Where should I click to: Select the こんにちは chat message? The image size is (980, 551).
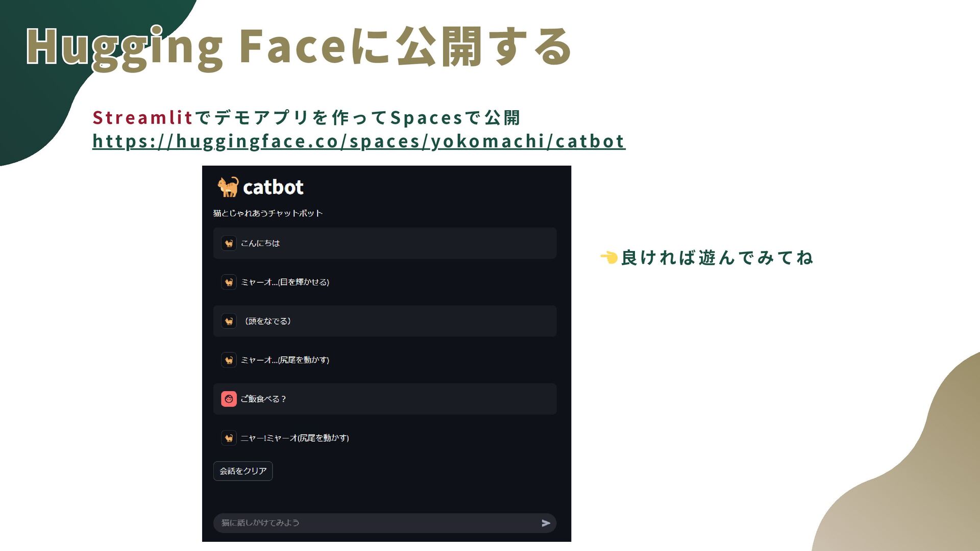[385, 243]
